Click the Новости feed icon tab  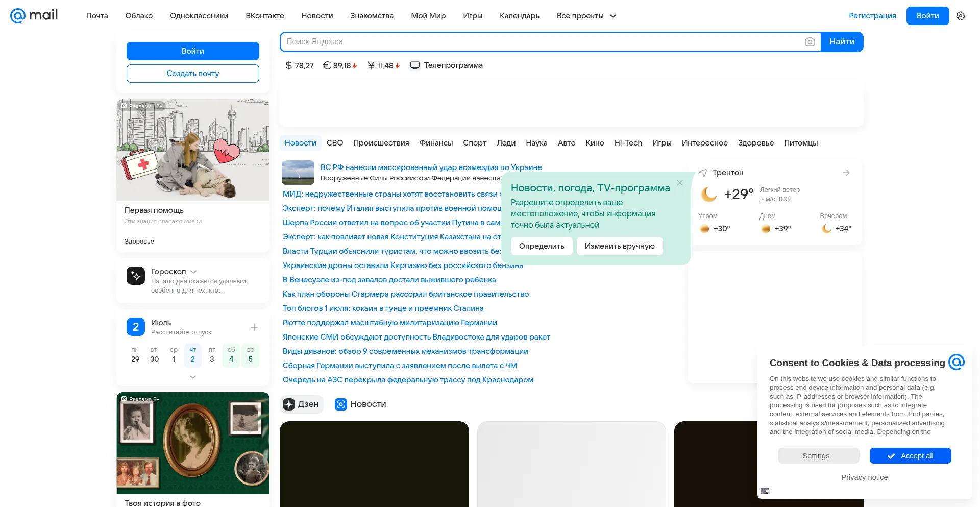341,404
